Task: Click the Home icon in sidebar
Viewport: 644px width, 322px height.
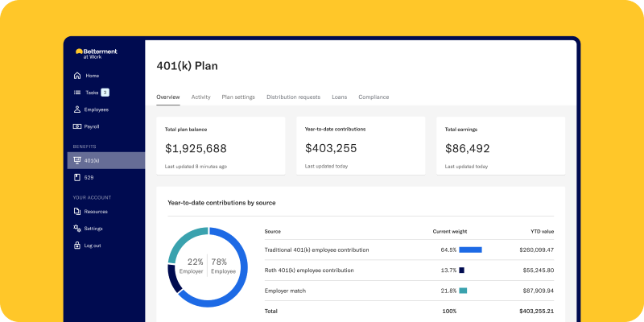Action: (77, 76)
